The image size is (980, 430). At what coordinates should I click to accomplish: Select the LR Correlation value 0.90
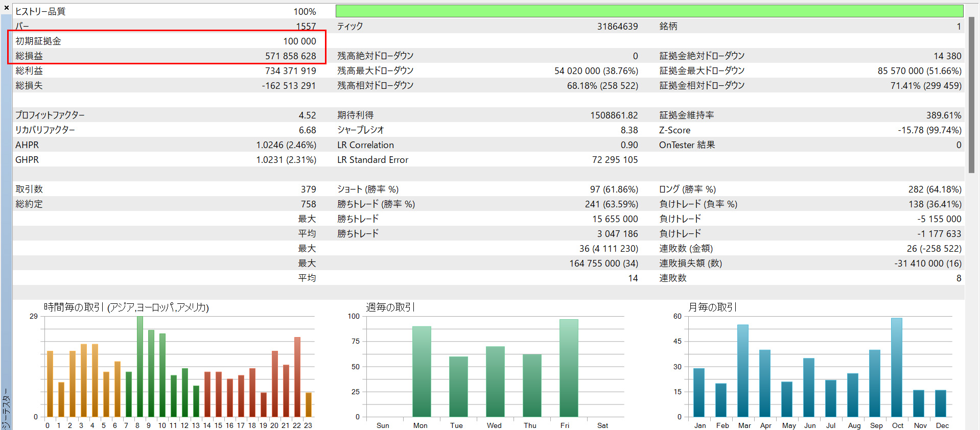click(629, 145)
